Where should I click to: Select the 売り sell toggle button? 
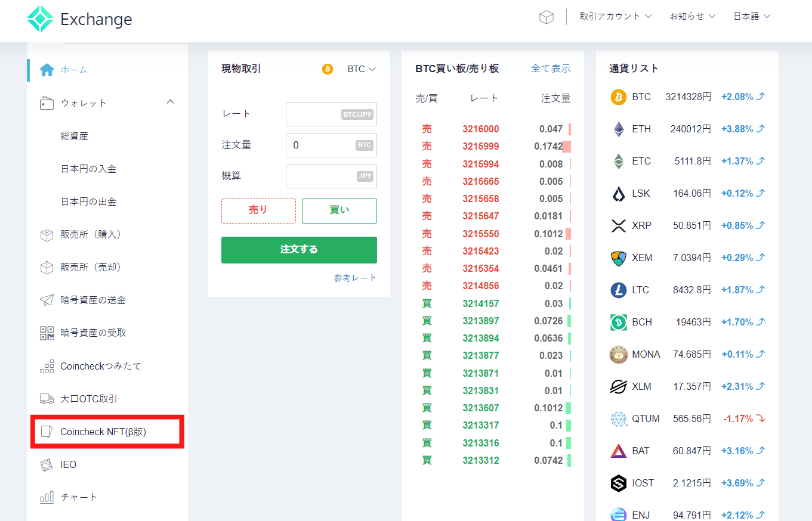click(258, 210)
